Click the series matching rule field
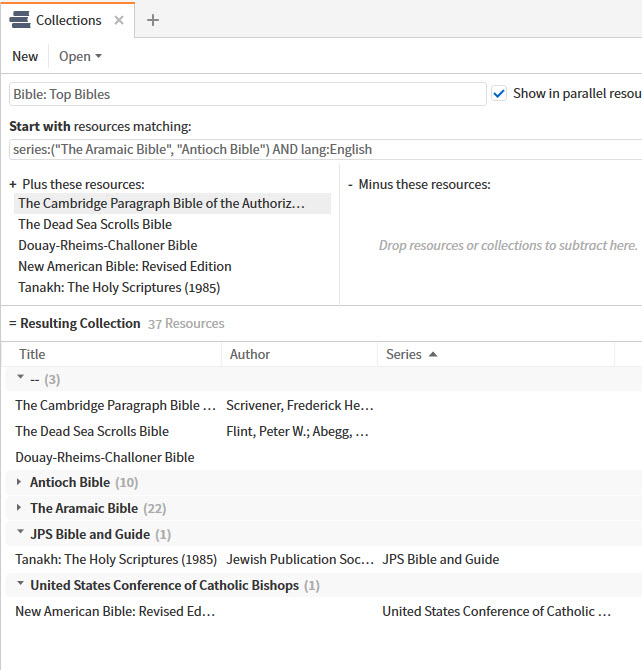 click(x=320, y=149)
